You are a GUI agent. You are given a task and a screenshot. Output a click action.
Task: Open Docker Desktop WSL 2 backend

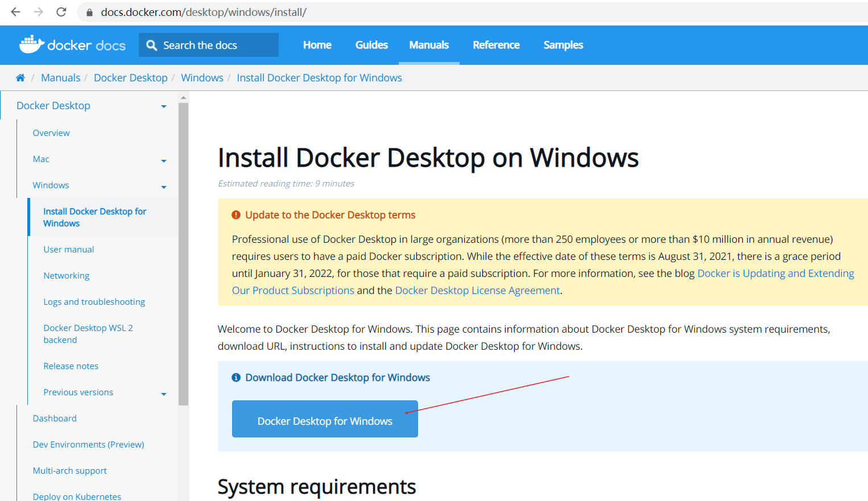tap(88, 334)
